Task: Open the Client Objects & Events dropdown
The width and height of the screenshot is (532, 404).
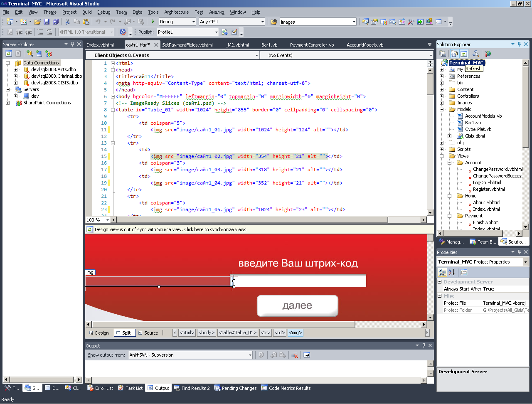Action: point(256,55)
